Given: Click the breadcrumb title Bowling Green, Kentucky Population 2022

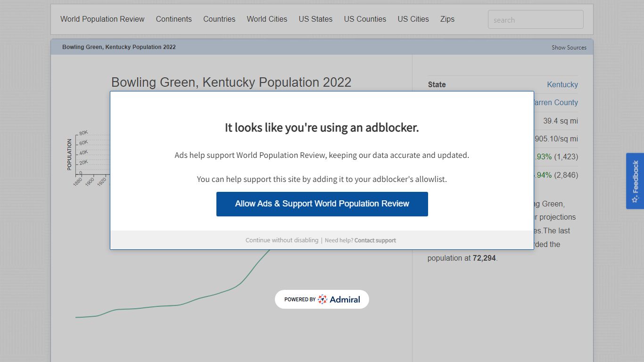Looking at the screenshot, I should tap(119, 47).
